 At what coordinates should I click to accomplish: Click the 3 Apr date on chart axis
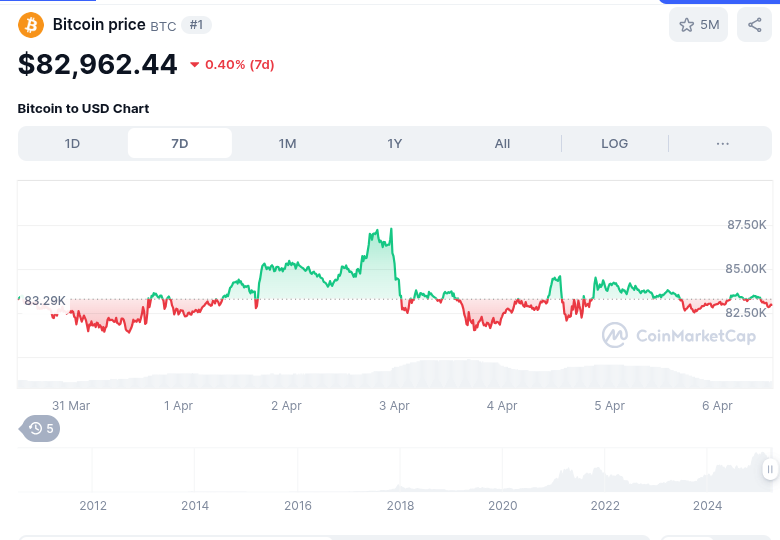pos(394,406)
